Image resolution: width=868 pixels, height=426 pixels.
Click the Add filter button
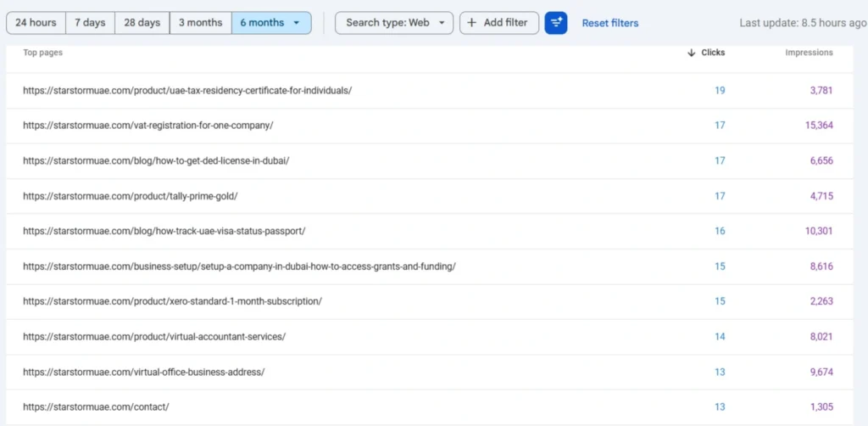(498, 23)
